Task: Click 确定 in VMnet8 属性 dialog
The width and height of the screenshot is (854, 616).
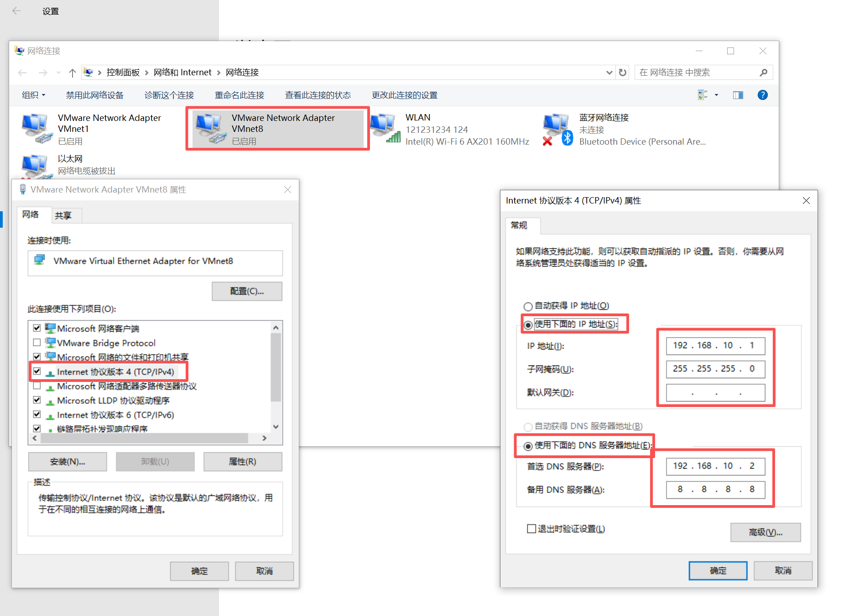Action: (x=199, y=571)
